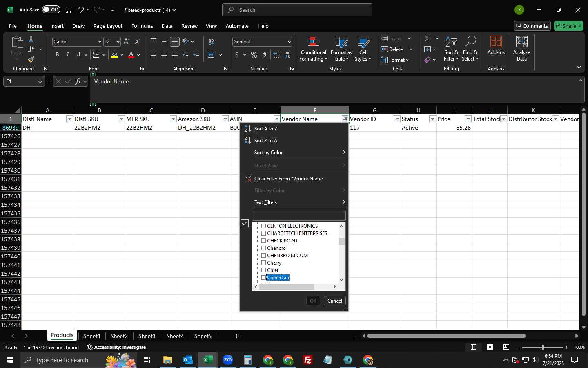This screenshot has height=368, width=588.
Task: Open FileZilla from the taskbar
Action: (x=308, y=360)
